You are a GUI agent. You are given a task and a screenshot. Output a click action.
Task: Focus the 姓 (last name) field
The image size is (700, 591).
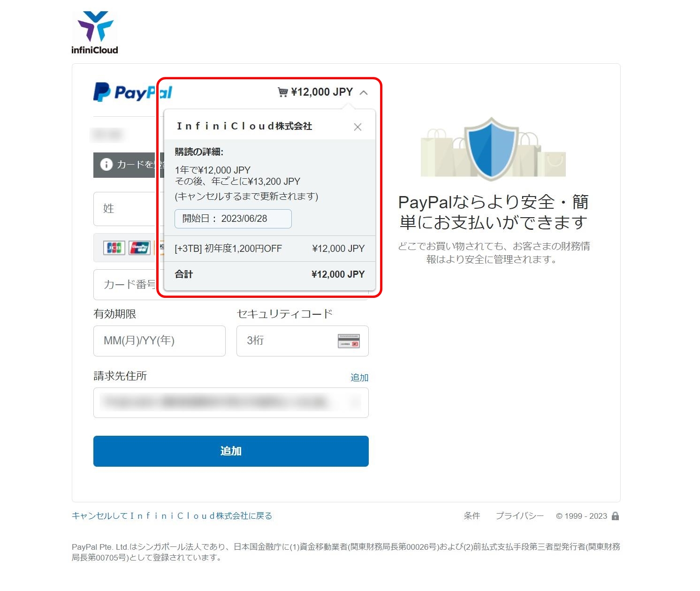click(x=126, y=209)
